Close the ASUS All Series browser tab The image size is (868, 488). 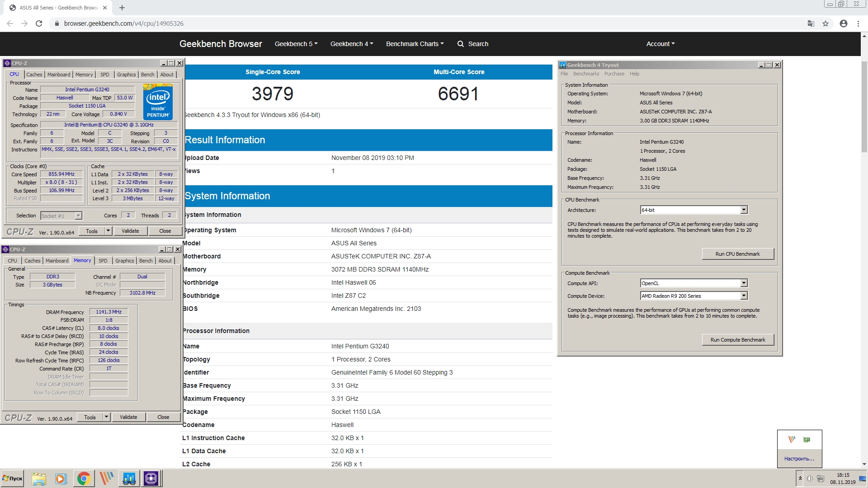(x=105, y=8)
